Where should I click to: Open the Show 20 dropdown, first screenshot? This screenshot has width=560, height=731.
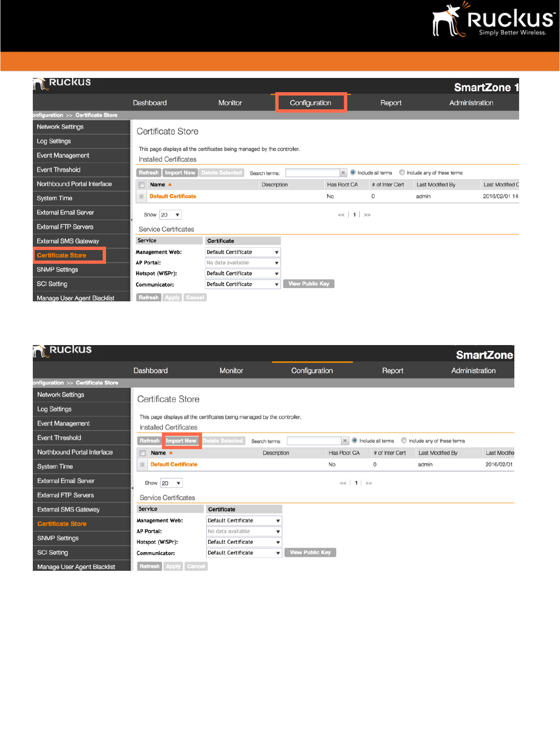pyautogui.click(x=171, y=215)
